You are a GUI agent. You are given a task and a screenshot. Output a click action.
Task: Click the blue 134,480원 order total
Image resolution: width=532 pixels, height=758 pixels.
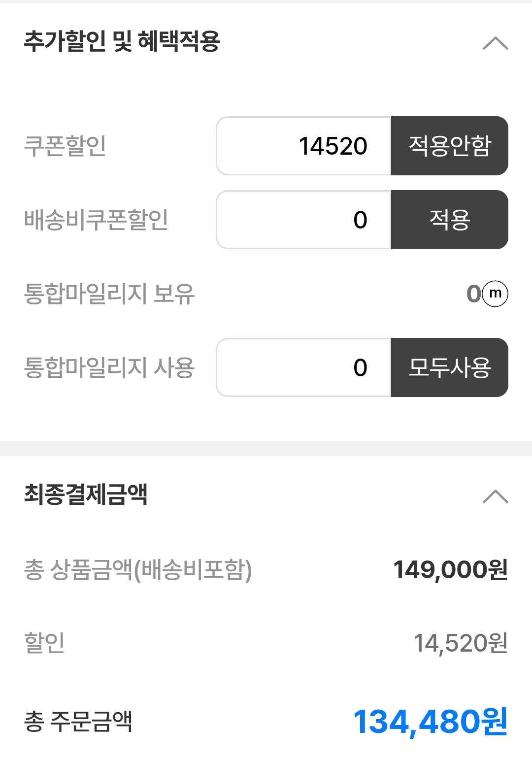[x=430, y=722]
